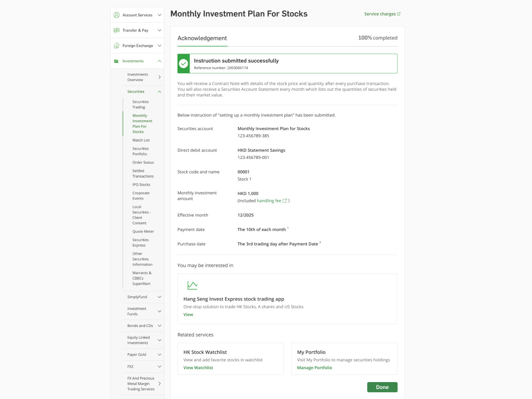Go to IPO Stocks menu item
Viewport: 532px width, 399px height.
click(x=141, y=185)
